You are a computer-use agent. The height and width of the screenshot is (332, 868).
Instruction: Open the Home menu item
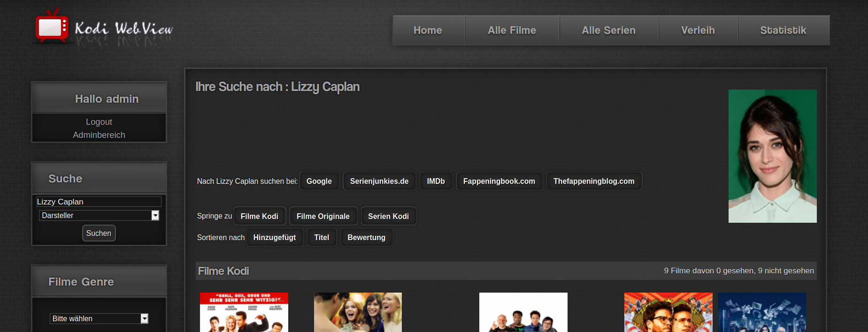428,30
